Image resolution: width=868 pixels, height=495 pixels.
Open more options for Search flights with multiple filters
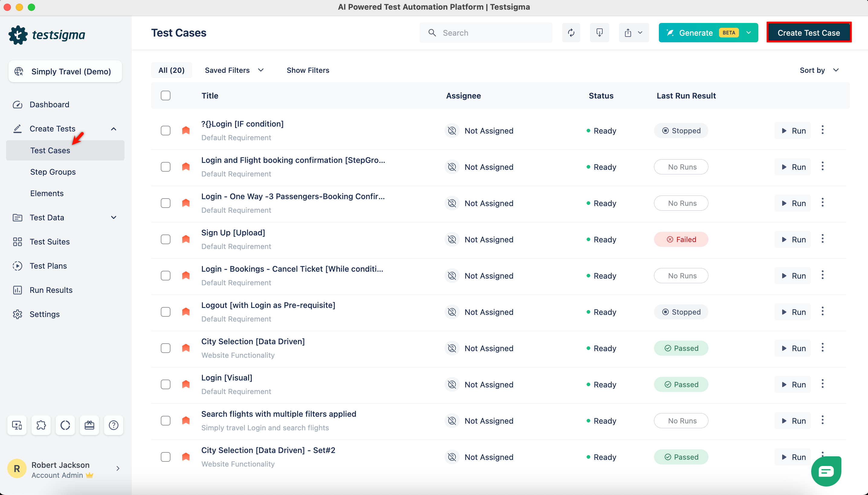tap(822, 420)
